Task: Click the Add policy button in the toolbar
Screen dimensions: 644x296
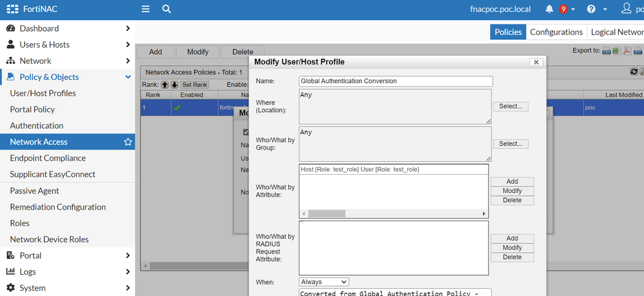Action: tap(156, 52)
